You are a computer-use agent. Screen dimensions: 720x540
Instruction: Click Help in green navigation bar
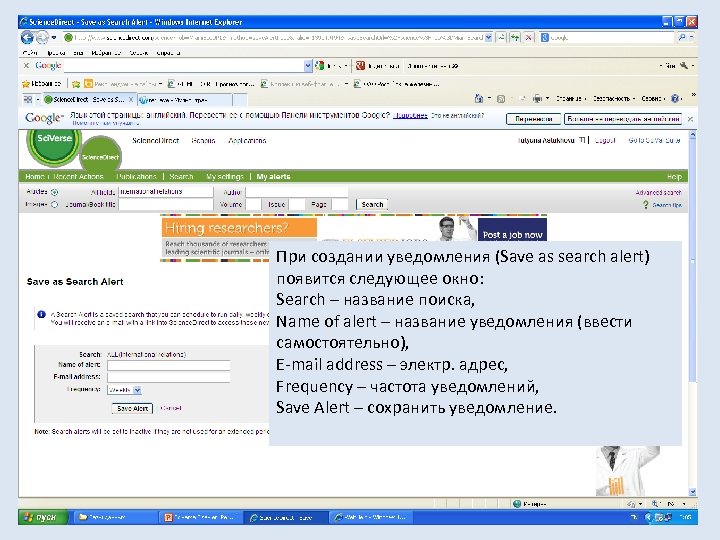pos(674,177)
